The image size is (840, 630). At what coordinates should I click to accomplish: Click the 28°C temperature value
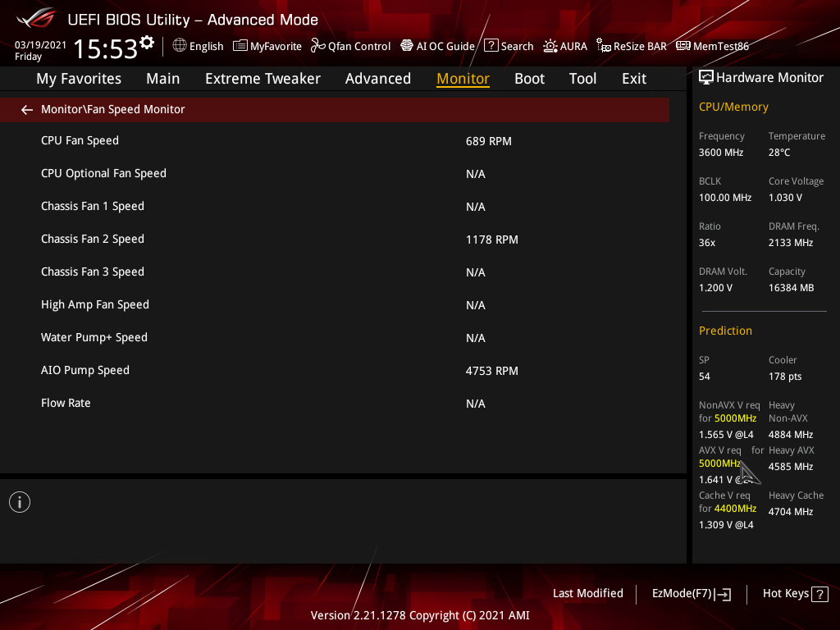pyautogui.click(x=779, y=153)
